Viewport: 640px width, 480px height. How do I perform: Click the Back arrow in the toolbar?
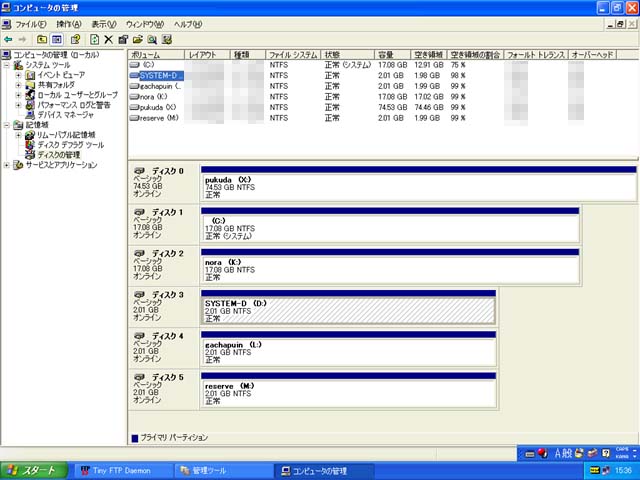8,39
